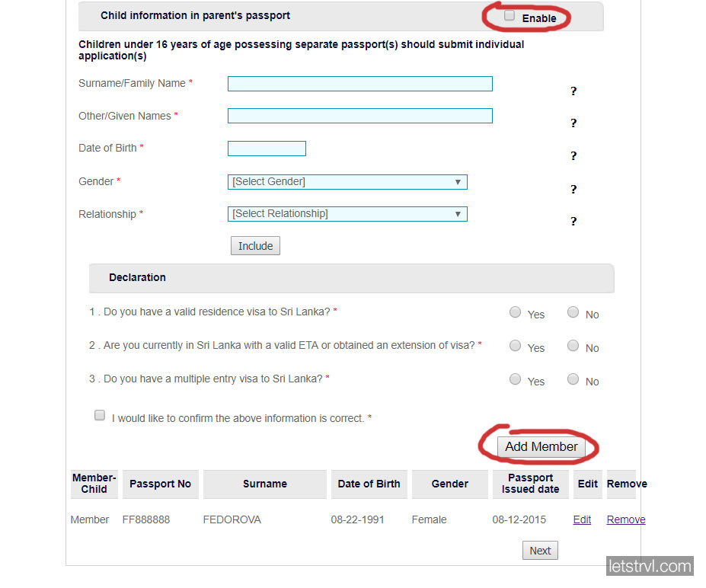Click the help question mark beside Date of Birth

(x=573, y=156)
